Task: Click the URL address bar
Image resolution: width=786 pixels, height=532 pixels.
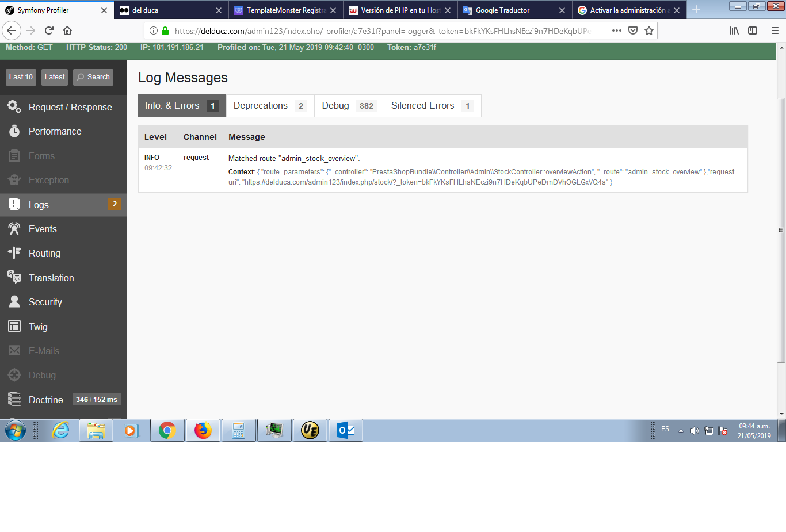Action: (383, 31)
